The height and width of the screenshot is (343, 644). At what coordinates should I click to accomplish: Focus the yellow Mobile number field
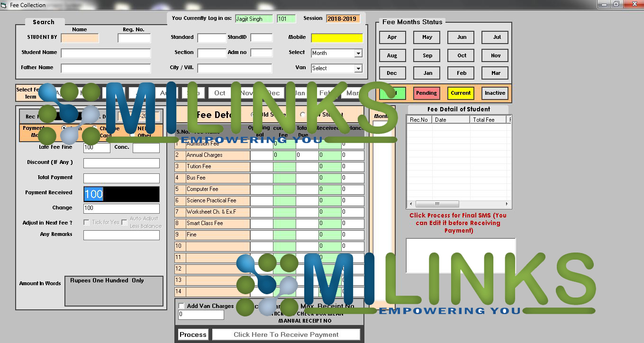(336, 38)
